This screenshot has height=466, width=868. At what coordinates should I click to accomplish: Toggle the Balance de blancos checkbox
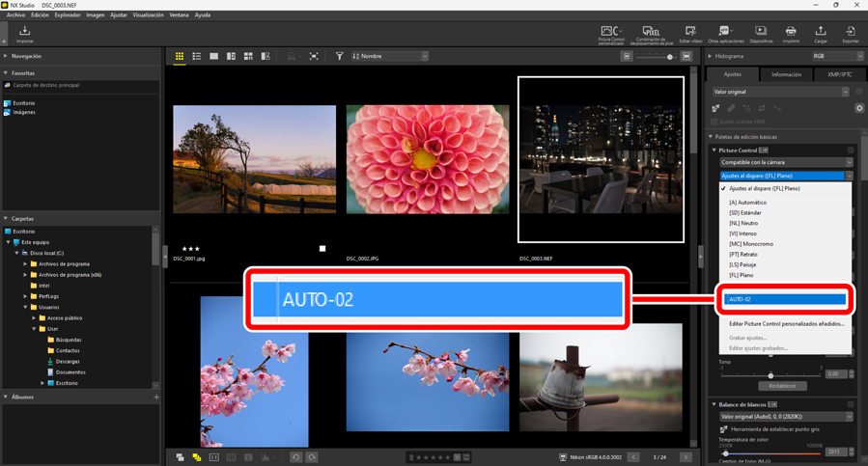click(851, 404)
